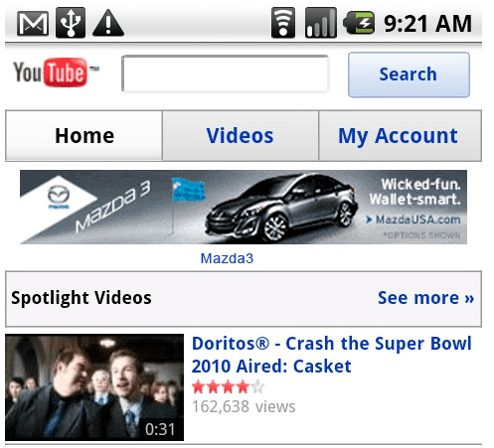
Task: Play the Doritos Casket video thumbnail
Action: coord(94,387)
